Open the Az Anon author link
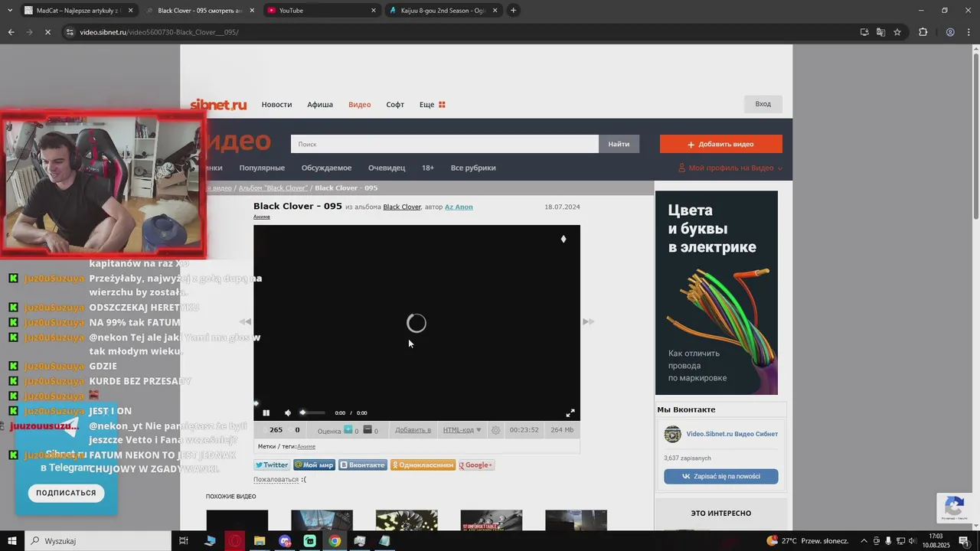The width and height of the screenshot is (980, 551). pyautogui.click(x=459, y=207)
